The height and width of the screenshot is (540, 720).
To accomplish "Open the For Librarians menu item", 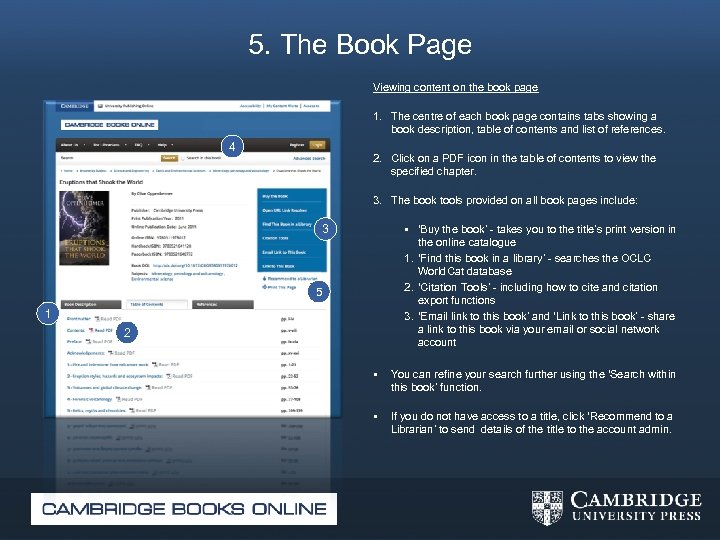I will [x=107, y=145].
